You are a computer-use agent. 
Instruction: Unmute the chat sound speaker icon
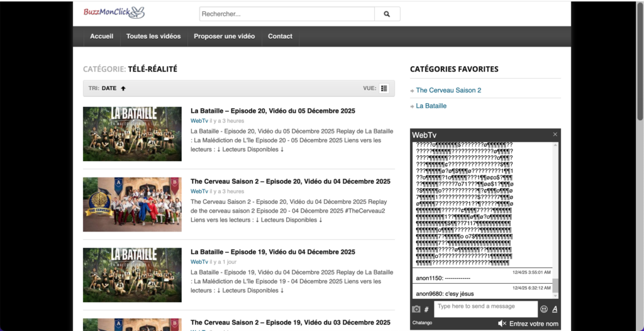(502, 323)
